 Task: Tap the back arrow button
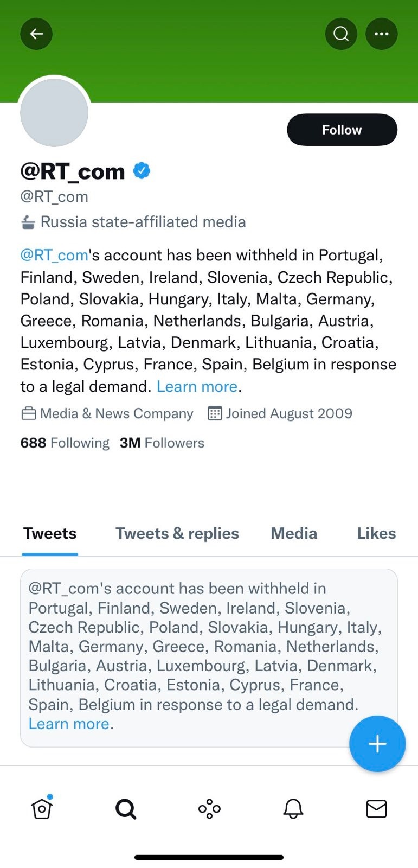[36, 34]
